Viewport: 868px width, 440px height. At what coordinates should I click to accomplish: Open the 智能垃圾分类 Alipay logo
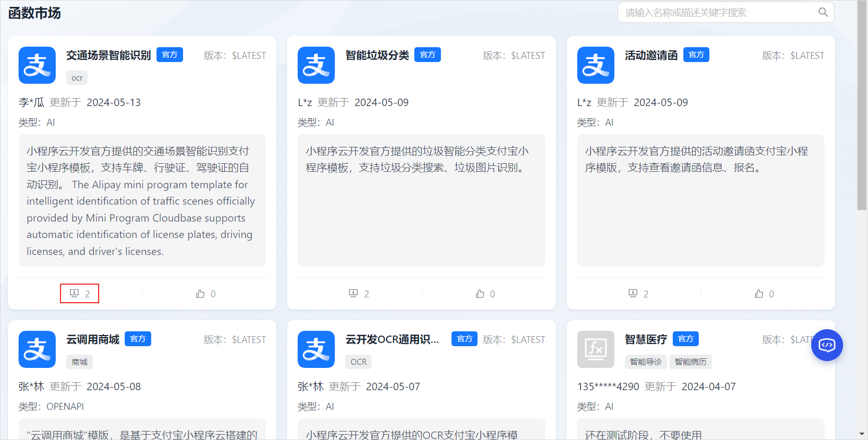pos(316,65)
